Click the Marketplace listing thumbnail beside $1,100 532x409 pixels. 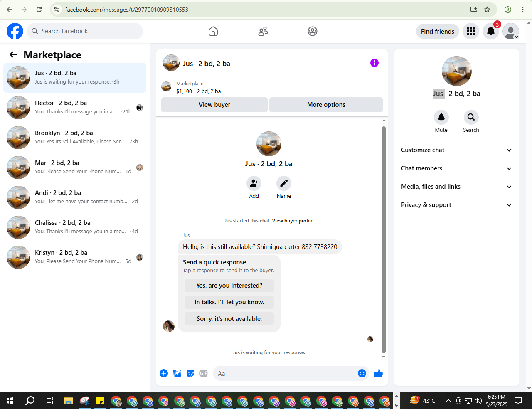pyautogui.click(x=166, y=86)
